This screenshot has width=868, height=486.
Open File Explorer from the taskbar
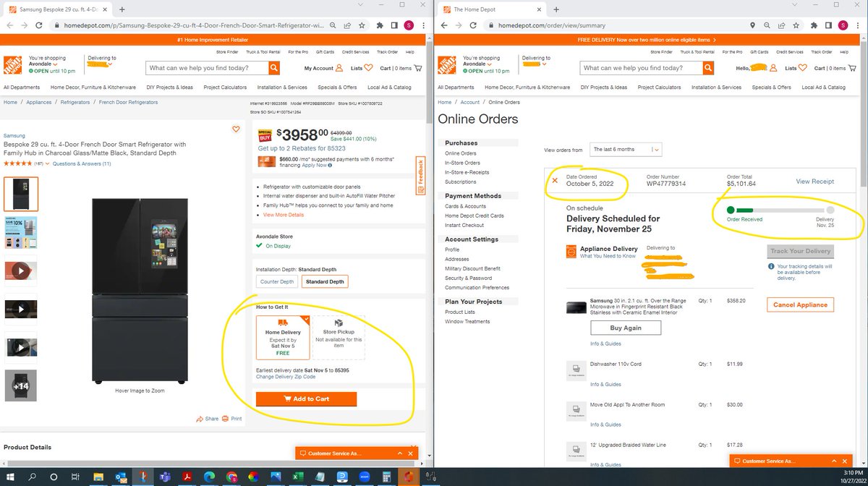tap(98, 477)
